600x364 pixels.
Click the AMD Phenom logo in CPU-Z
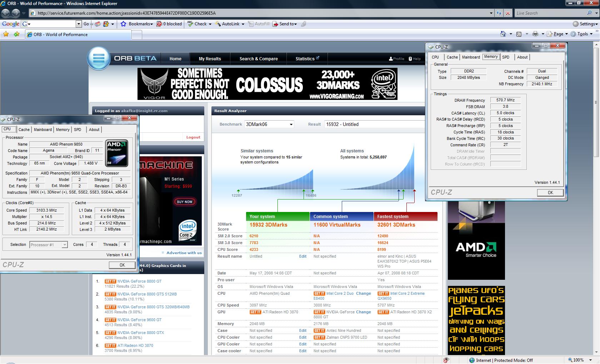[x=117, y=153]
